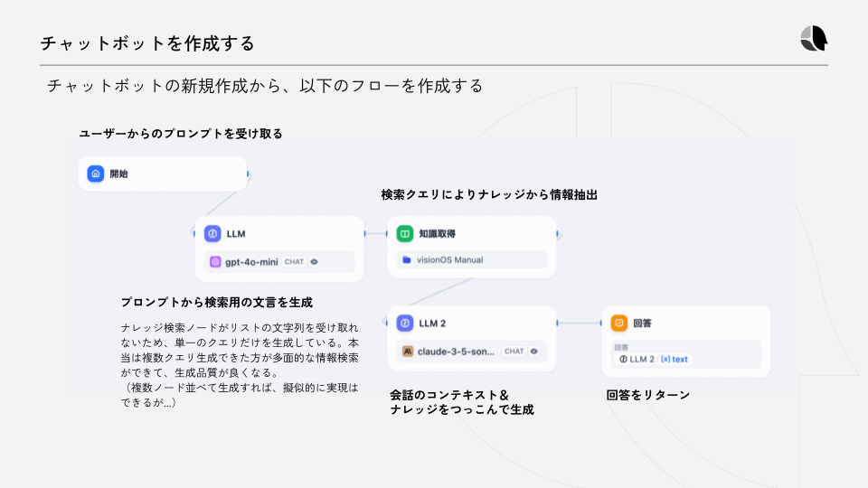This screenshot has height=488, width=868.
Task: Click the CHAT badge beside claude-3-5-son...
Action: click(514, 352)
